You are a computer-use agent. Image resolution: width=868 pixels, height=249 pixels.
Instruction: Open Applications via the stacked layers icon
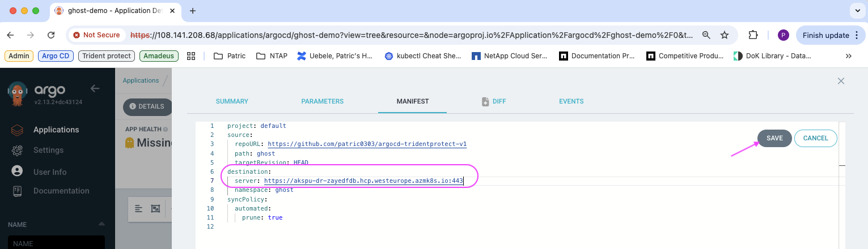tap(17, 130)
